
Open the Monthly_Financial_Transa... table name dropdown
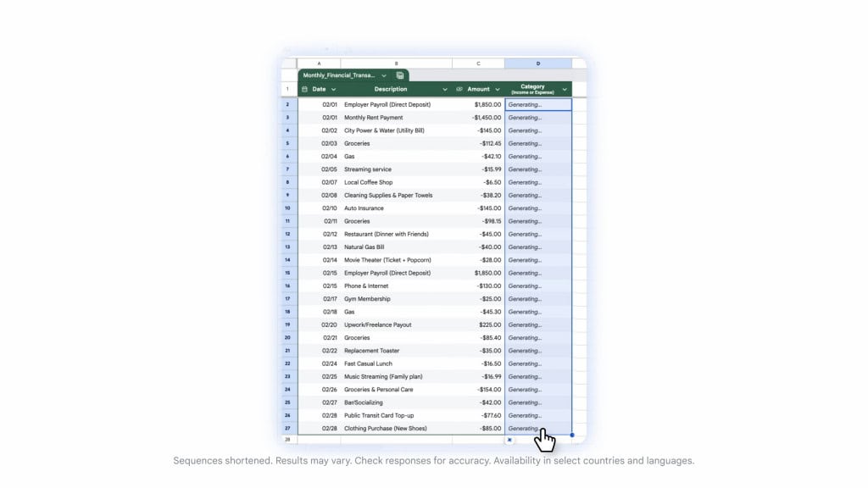coord(383,75)
